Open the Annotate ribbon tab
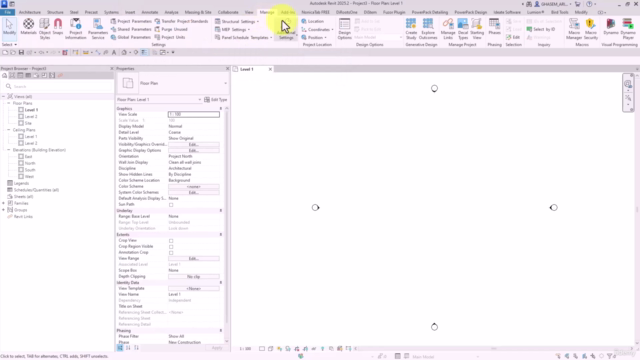640x360 pixels. pos(150,12)
